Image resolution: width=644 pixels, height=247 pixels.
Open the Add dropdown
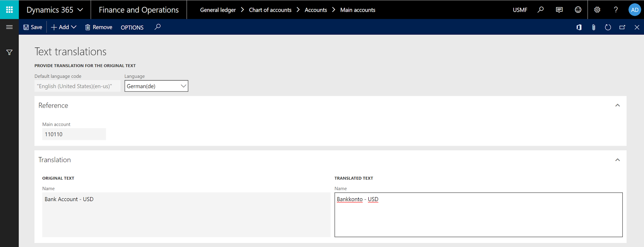pyautogui.click(x=64, y=27)
